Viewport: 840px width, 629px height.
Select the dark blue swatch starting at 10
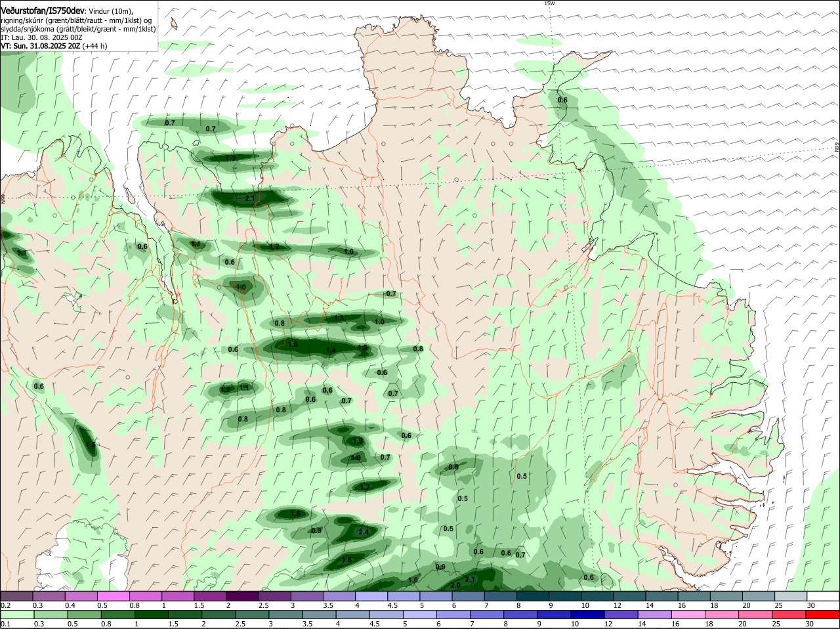(x=587, y=615)
